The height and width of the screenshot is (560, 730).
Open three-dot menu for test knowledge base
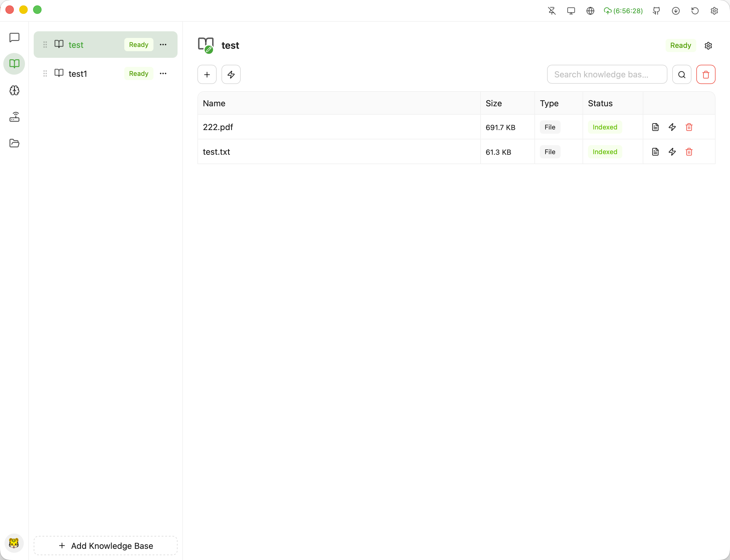click(x=163, y=45)
